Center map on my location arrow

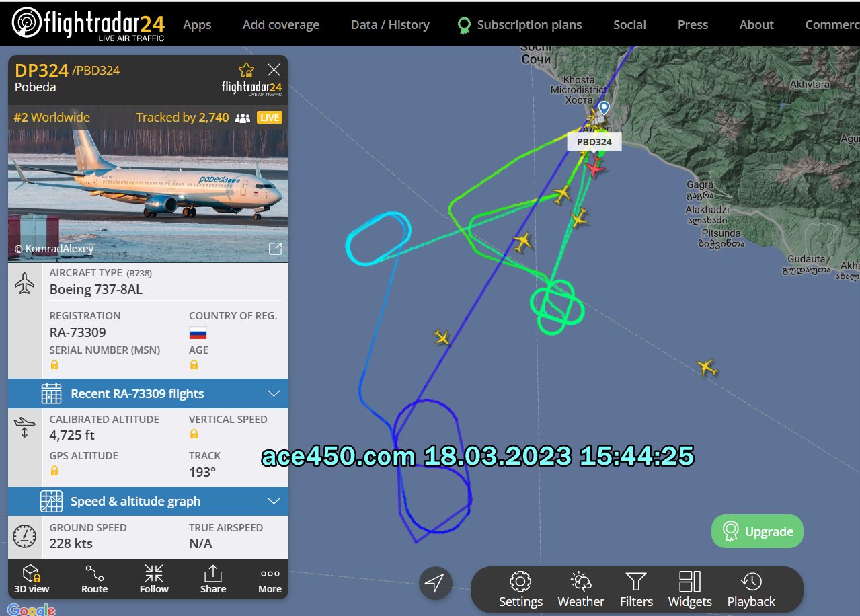435,583
